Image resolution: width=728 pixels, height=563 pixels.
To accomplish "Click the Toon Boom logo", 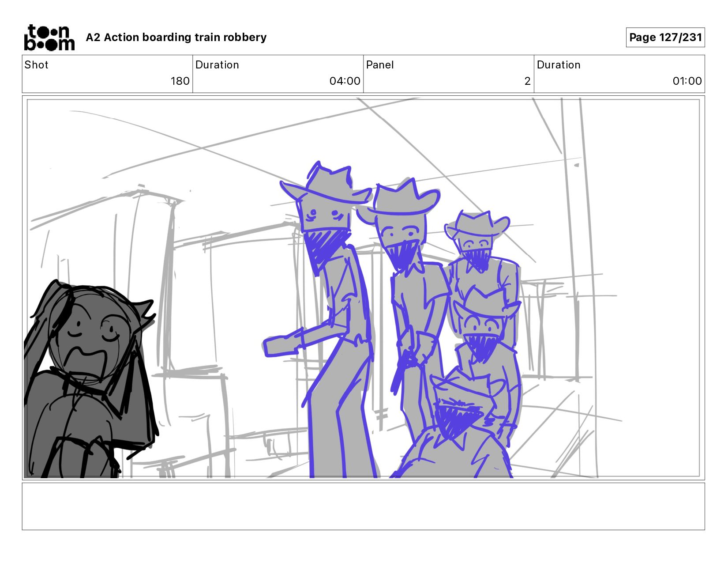I will [49, 38].
